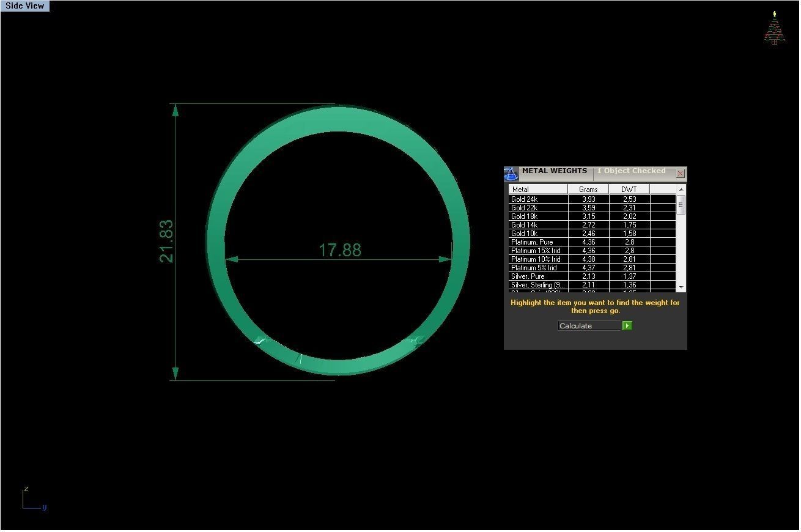Click the METAL WEIGHTS title text
801x532 pixels.
tap(555, 171)
